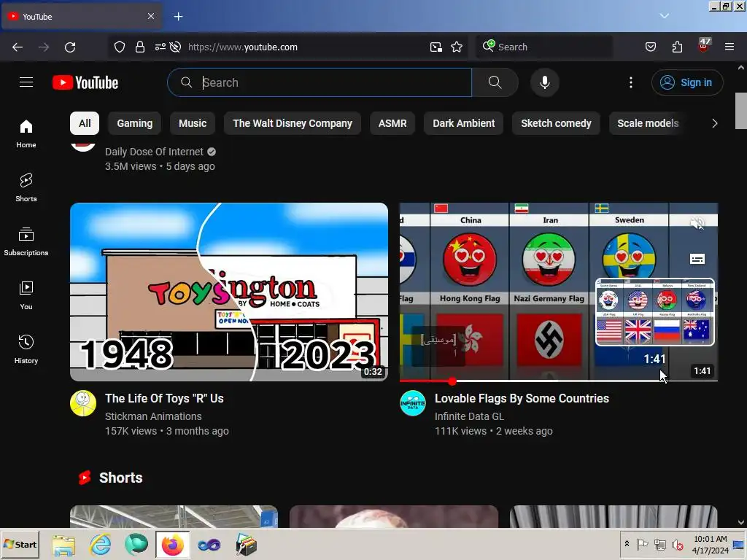
Task: Open the Windows Start menu
Action: [x=20, y=544]
